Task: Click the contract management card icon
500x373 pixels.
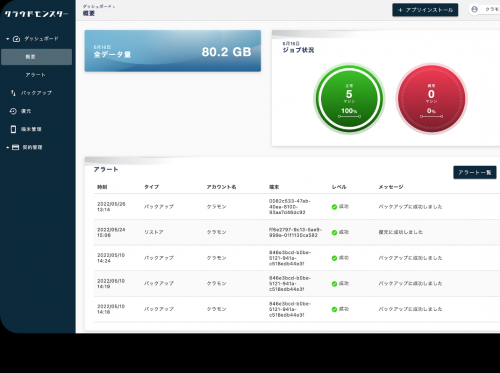Action: pyautogui.click(x=15, y=147)
